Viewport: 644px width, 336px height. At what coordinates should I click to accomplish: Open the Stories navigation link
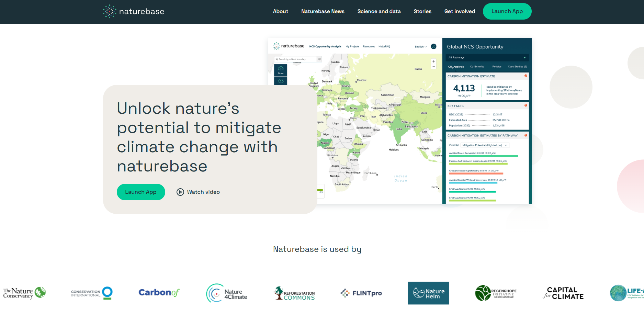422,11
